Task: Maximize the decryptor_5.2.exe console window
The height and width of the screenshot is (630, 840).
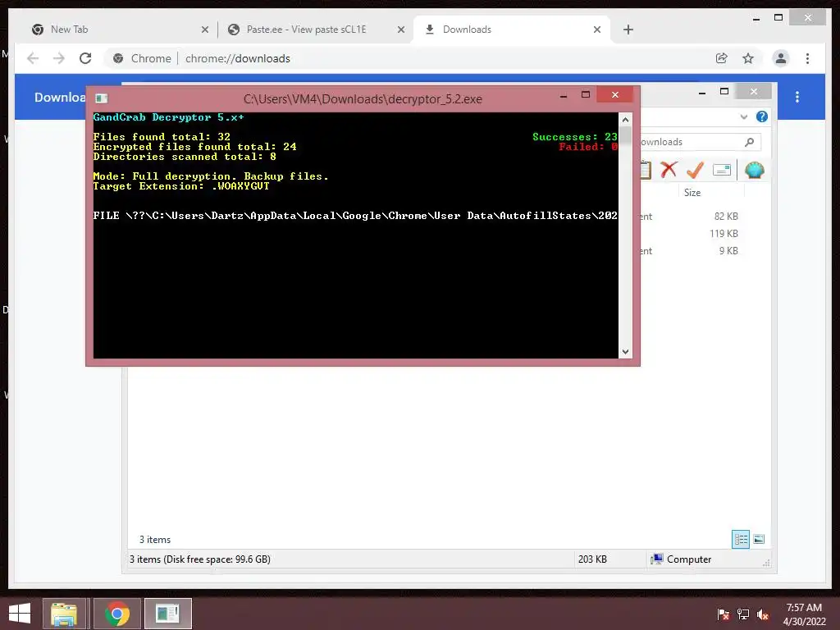Action: pos(586,95)
